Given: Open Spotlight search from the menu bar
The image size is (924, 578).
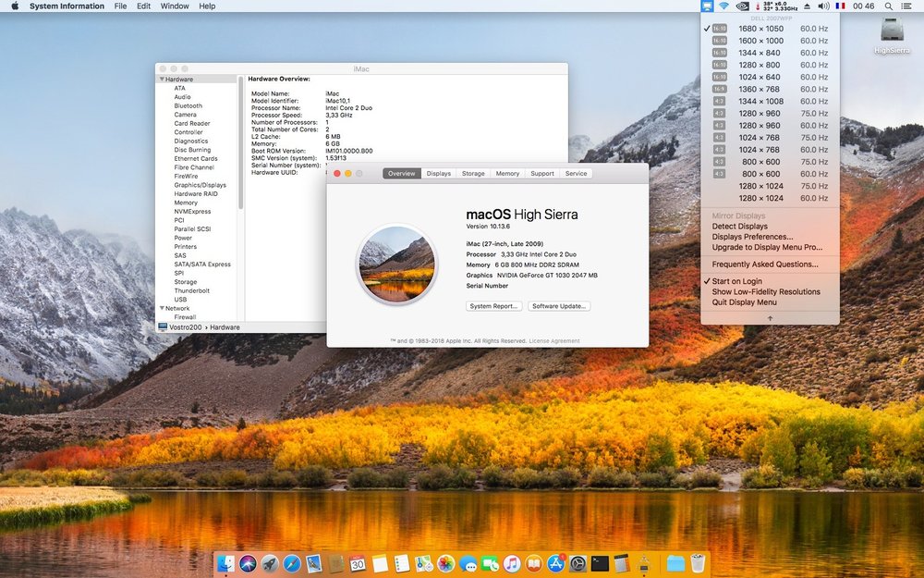Looking at the screenshot, I should 888,6.
